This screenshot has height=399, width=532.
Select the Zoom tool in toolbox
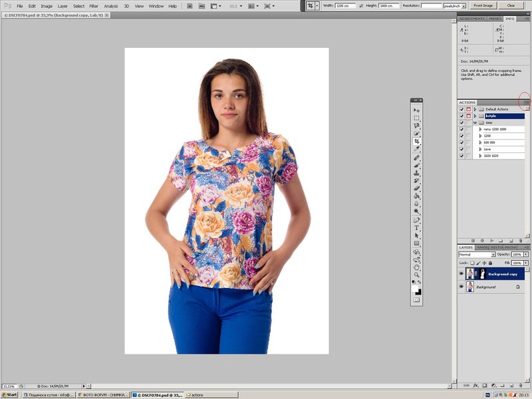(x=417, y=275)
